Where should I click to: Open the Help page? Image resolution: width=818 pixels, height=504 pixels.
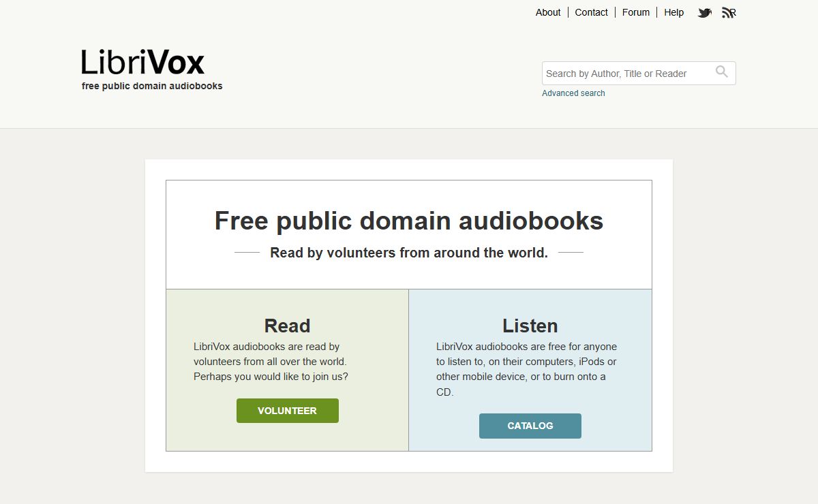pos(673,12)
